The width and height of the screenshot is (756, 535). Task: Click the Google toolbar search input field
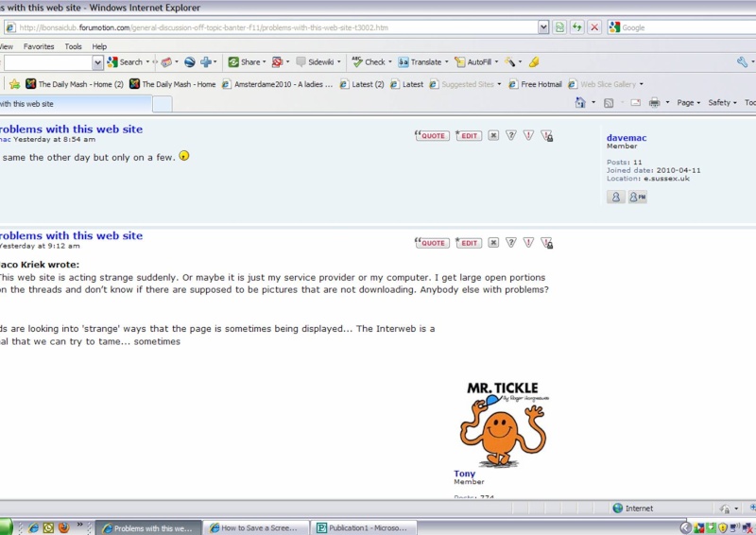[48, 62]
